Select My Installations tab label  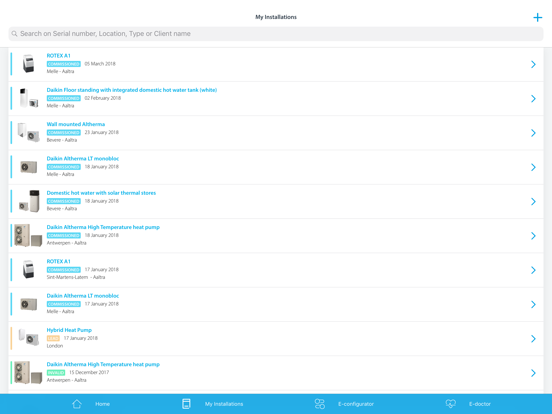(224, 404)
